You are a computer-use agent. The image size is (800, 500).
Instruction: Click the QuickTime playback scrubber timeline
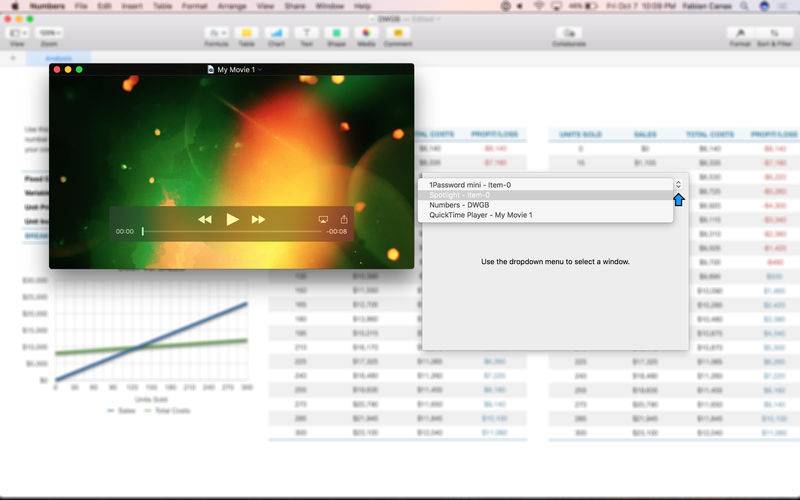pos(232,232)
